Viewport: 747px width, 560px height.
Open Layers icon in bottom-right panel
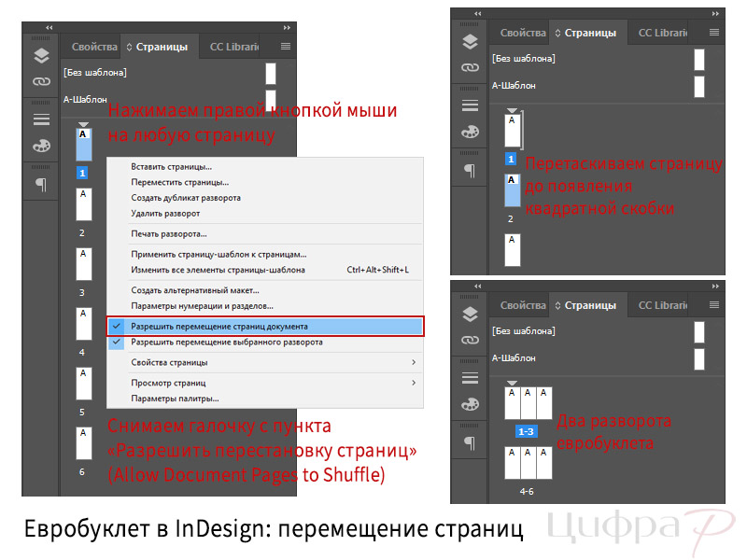pos(471,315)
